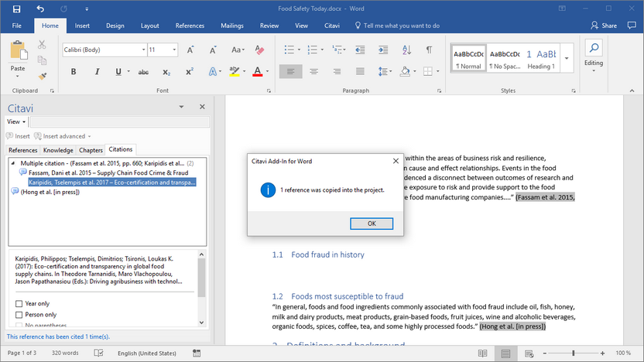Viewport: 644px width, 362px height.
Task: Toggle Underline formatting
Action: point(118,72)
